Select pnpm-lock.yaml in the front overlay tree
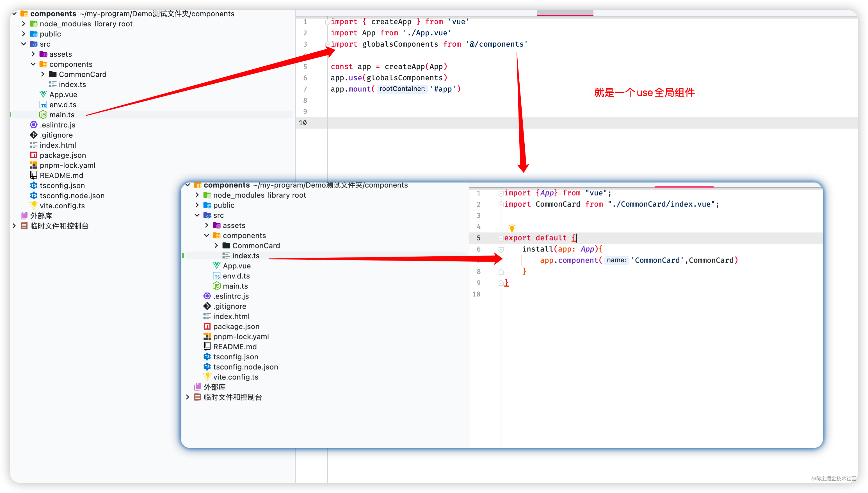Viewport: 868px width, 493px height. click(x=241, y=337)
